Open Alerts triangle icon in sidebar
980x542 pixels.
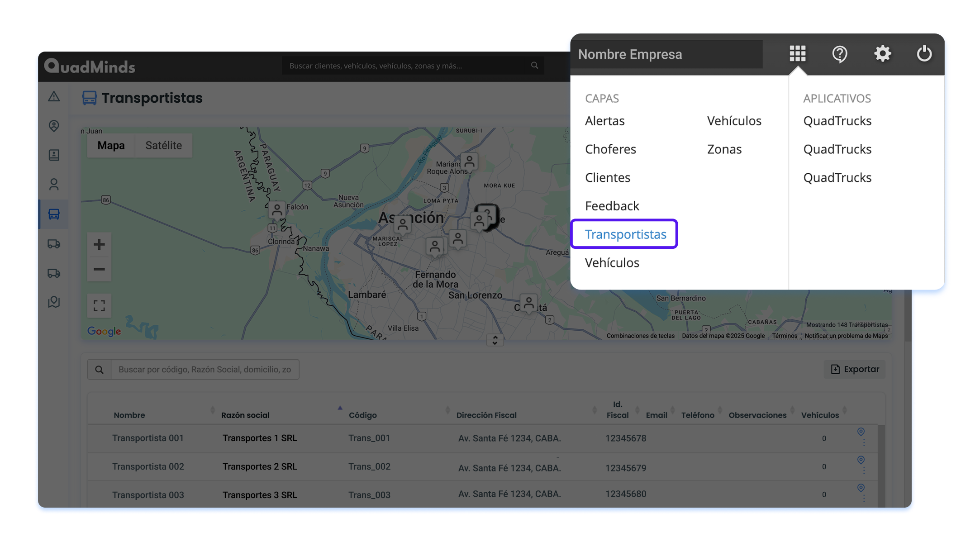click(54, 96)
